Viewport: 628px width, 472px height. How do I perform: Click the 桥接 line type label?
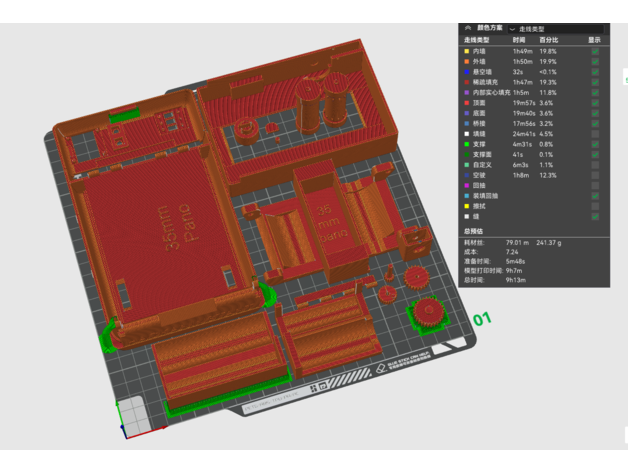480,123
